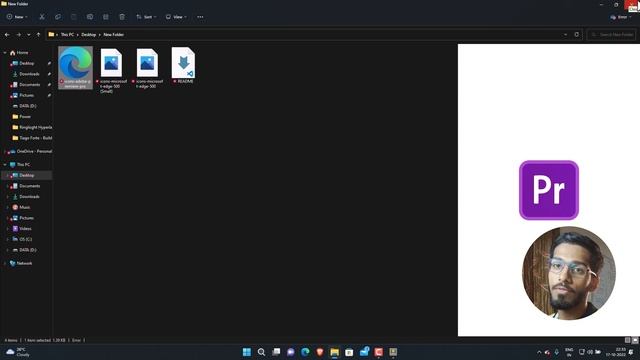Launch Brave browser from taskbar
Screen dimensions: 640x360
click(320, 352)
